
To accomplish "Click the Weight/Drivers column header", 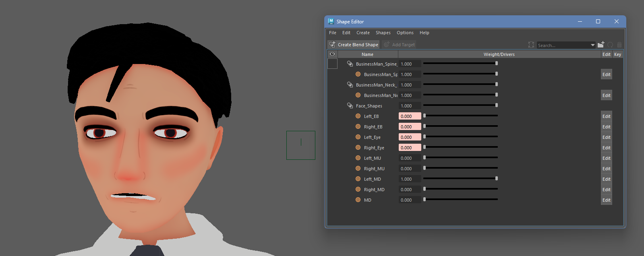I will 499,54.
